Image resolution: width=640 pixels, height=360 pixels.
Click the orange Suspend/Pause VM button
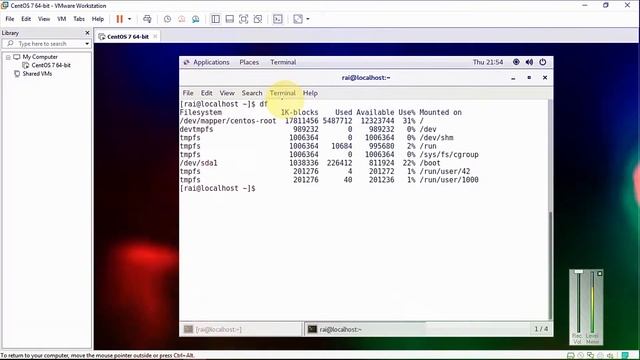click(x=120, y=19)
